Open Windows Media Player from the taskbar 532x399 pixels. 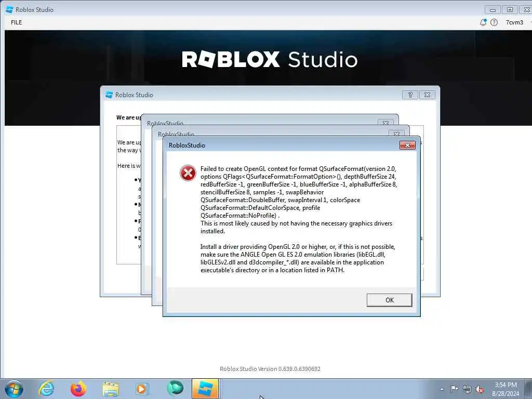click(x=141, y=389)
